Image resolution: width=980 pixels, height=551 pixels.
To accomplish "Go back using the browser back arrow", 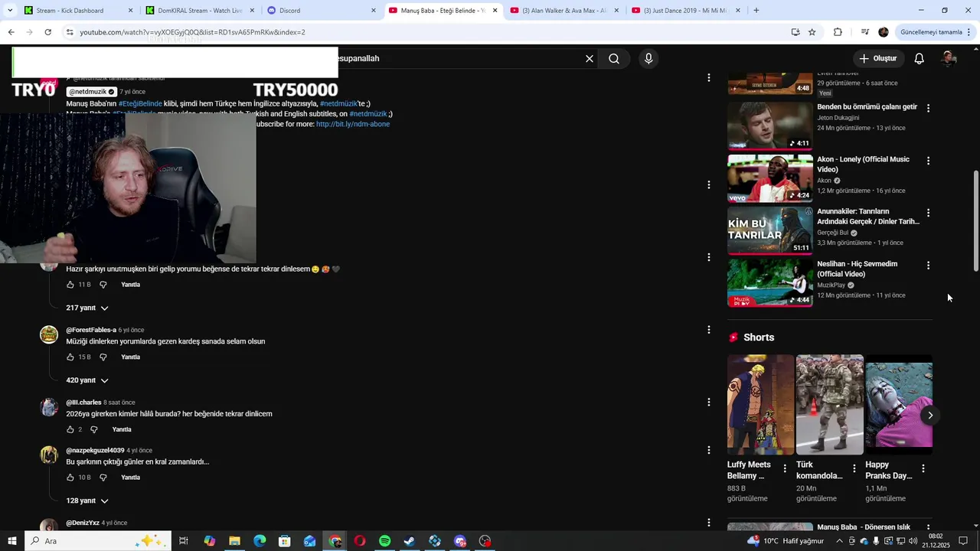I will (x=11, y=32).
